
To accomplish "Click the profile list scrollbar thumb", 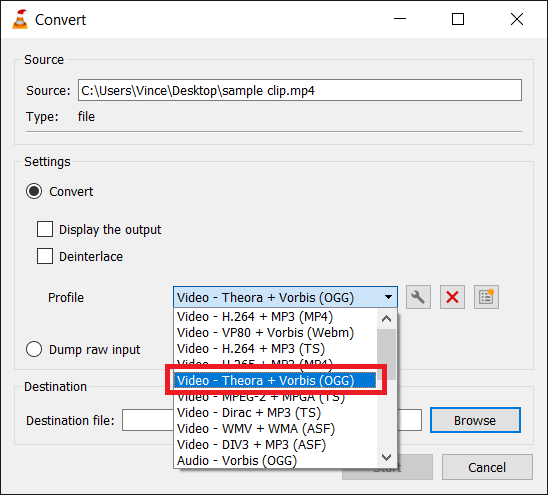I will pos(387,354).
